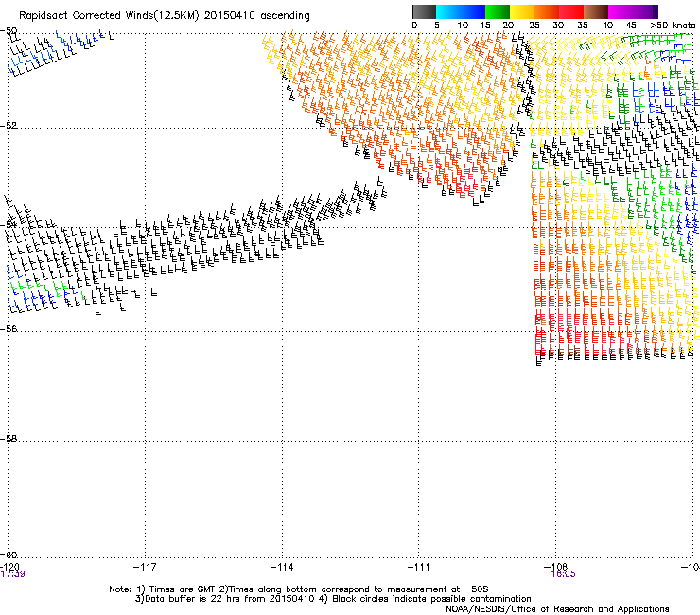Pick the cyan segment of the wind color bar
This screenshot has height=615, width=700.
(448, 11)
